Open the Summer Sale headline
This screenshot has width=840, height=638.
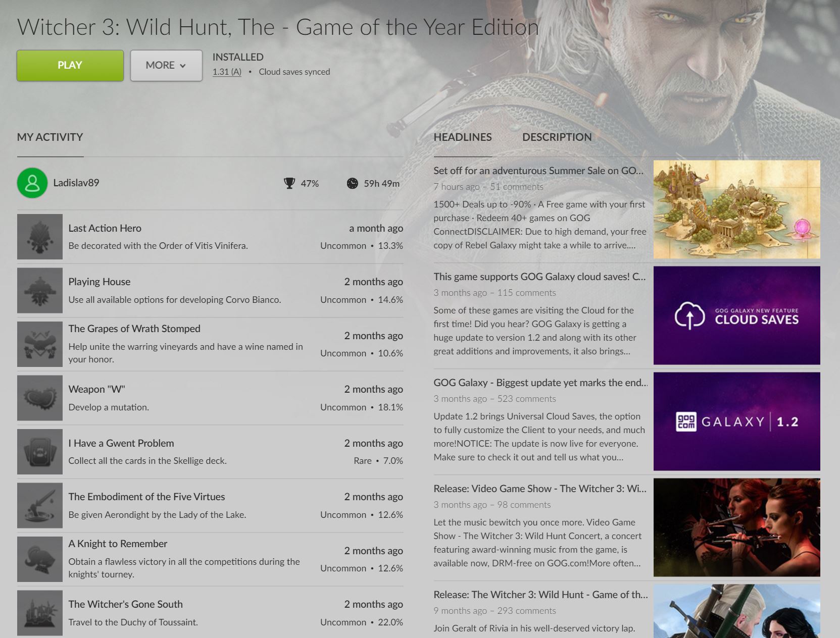[x=538, y=171]
